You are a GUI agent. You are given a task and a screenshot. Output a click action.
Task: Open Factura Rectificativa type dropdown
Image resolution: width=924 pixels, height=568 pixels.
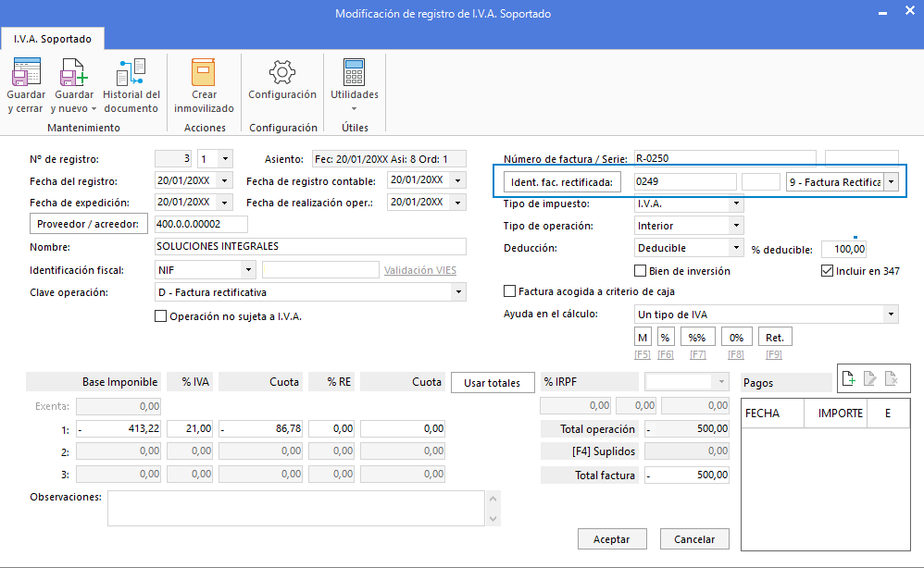tap(891, 182)
